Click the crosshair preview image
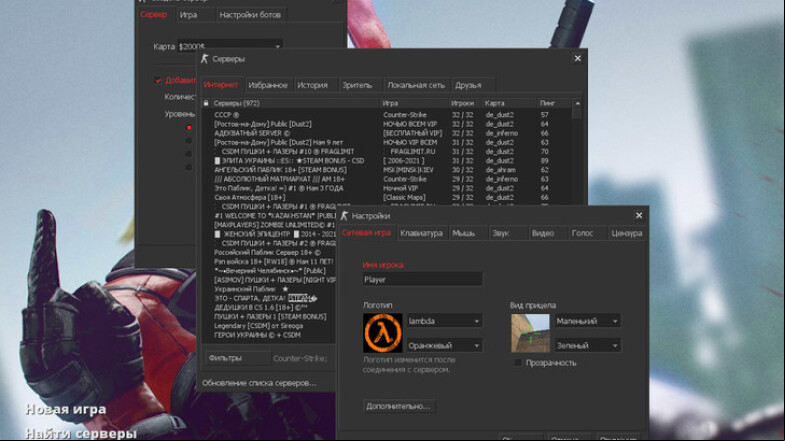This screenshot has height=441, width=785. click(x=530, y=333)
